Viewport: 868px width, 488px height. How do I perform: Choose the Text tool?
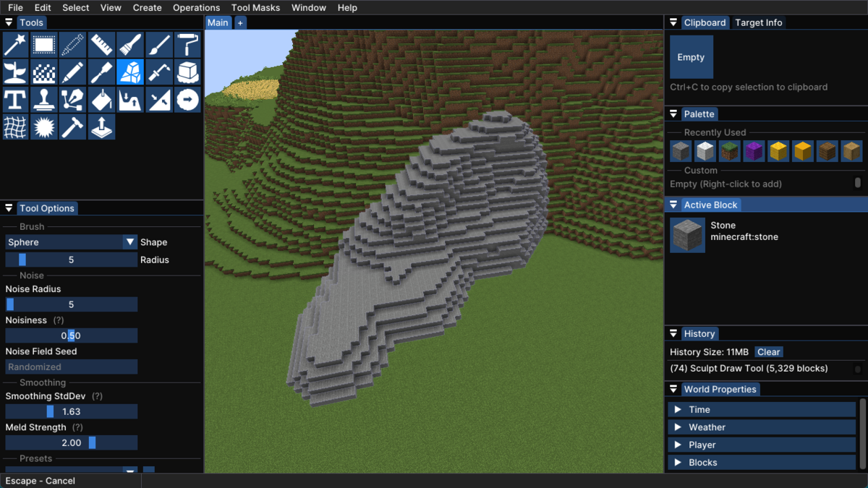pyautogui.click(x=15, y=99)
